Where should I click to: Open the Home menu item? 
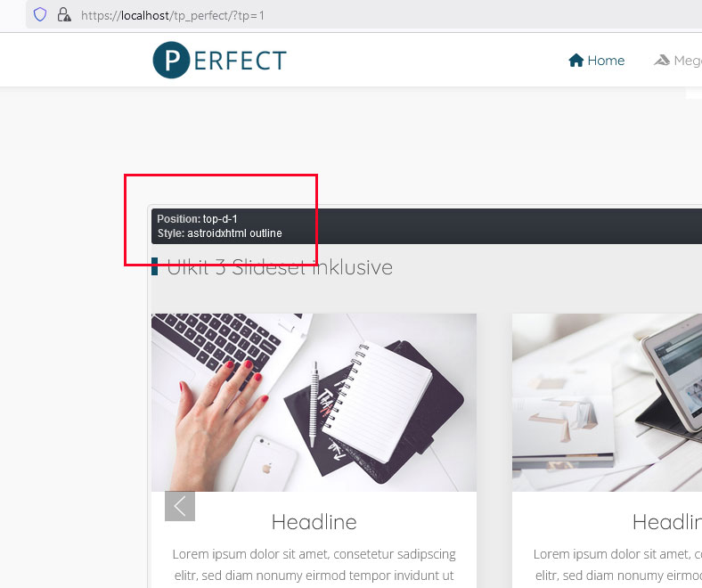click(x=596, y=61)
